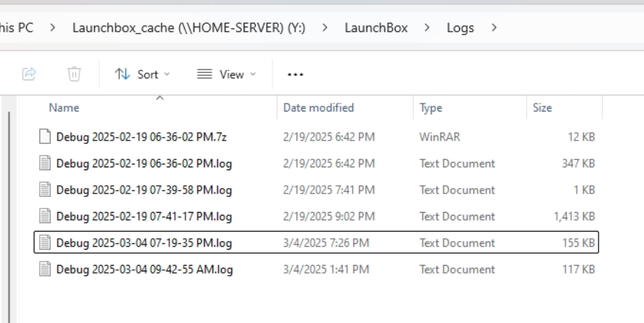Open the Sort dropdown menu
Viewport: 644px width, 323px height.
tap(142, 74)
